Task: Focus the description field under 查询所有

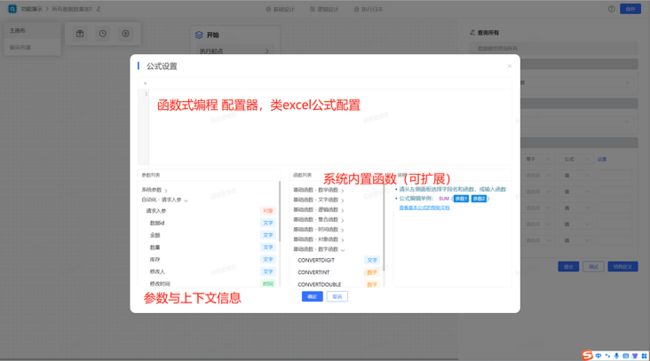Action: coord(554,48)
